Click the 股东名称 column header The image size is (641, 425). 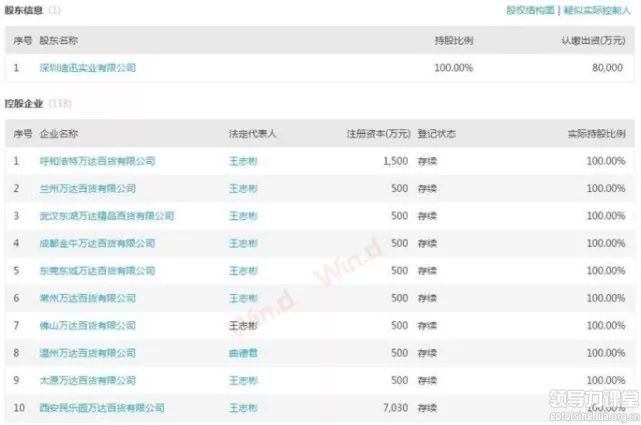coord(58,40)
